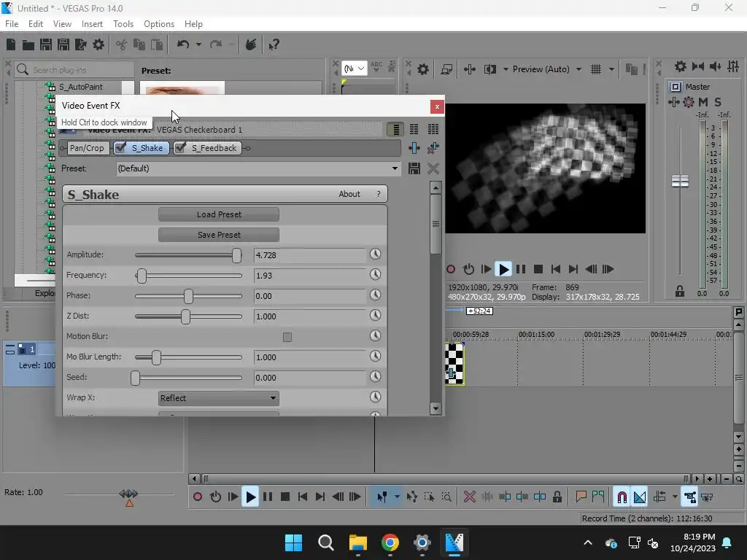Click the Save project toolbar icon

point(46,44)
